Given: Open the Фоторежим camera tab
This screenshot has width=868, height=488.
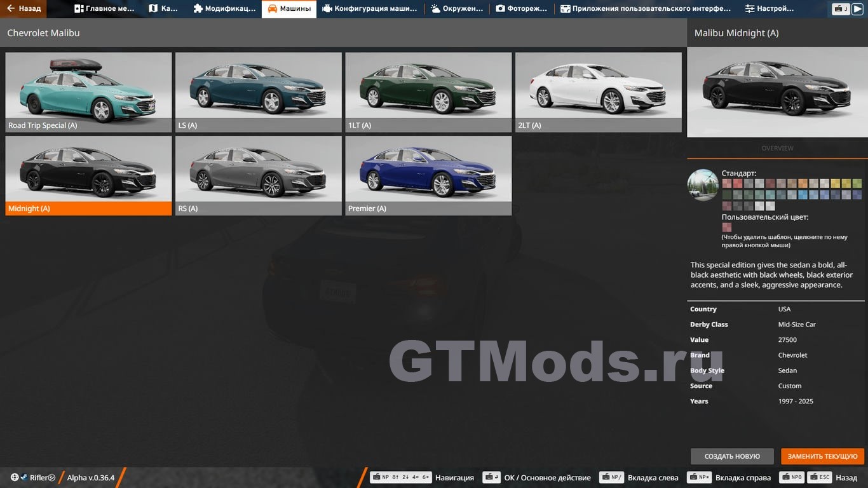Looking at the screenshot, I should (521, 9).
